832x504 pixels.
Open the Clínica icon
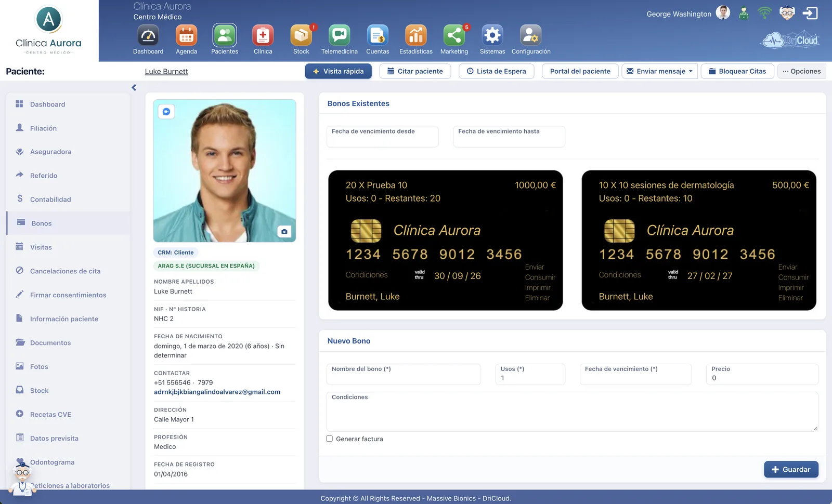coord(263,36)
